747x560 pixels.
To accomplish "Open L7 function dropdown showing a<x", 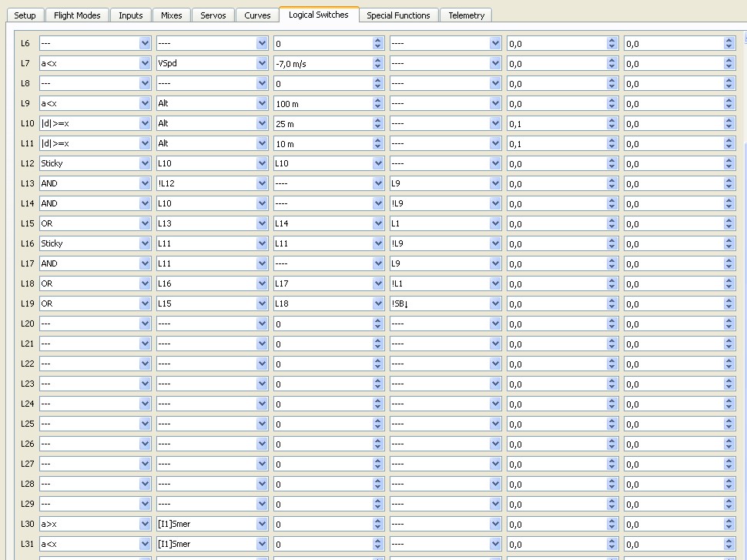I will click(145, 64).
